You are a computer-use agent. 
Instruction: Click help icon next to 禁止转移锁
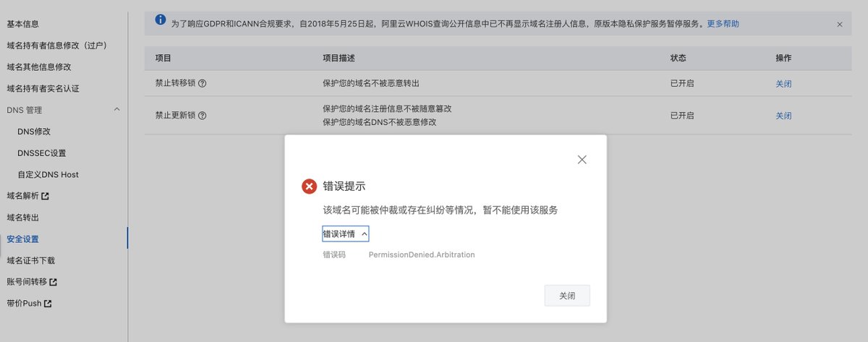pyautogui.click(x=203, y=84)
